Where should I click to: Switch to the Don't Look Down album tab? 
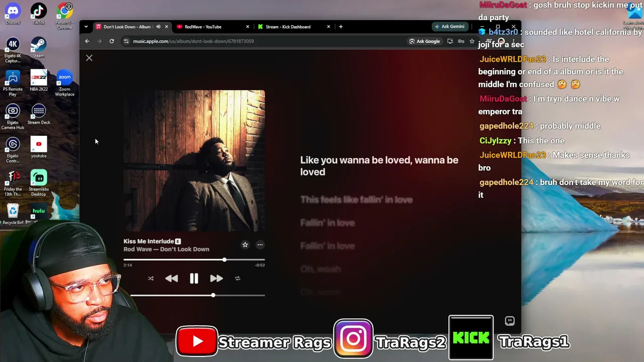(127, 27)
